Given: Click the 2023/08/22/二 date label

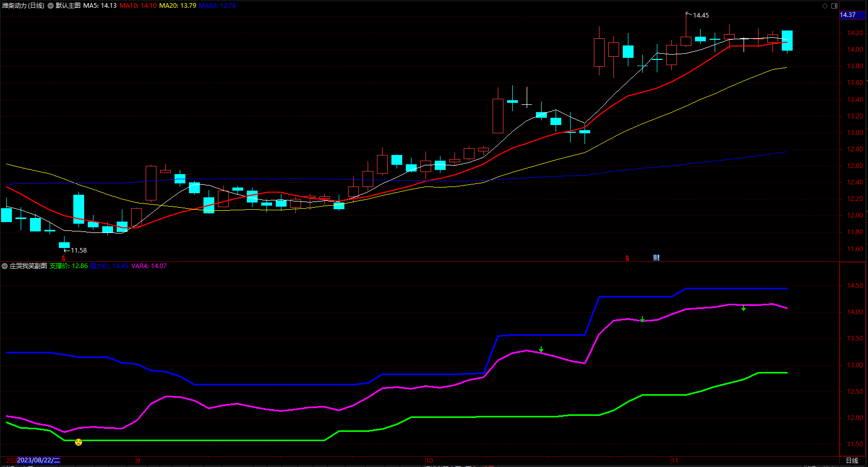Looking at the screenshot, I should click(39, 460).
